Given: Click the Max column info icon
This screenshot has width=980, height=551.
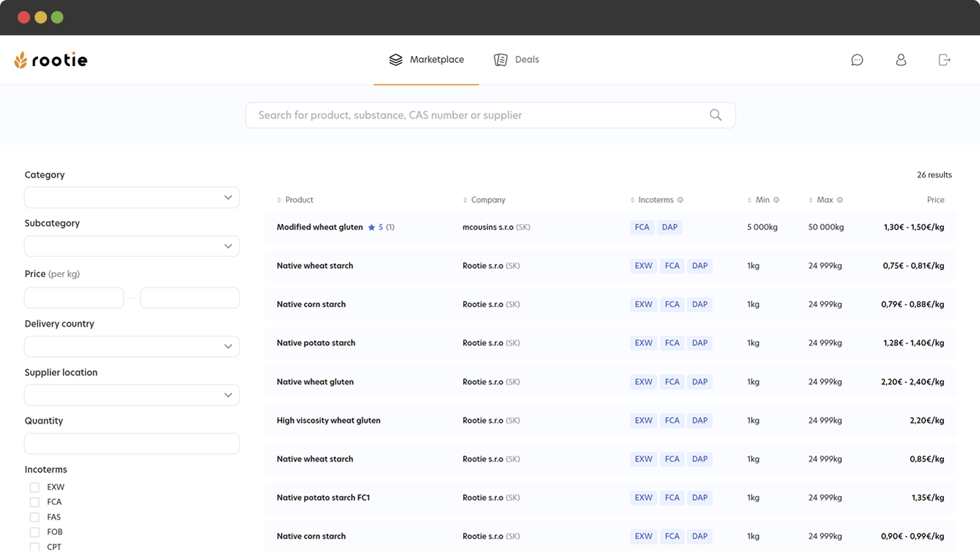Looking at the screenshot, I should [840, 200].
